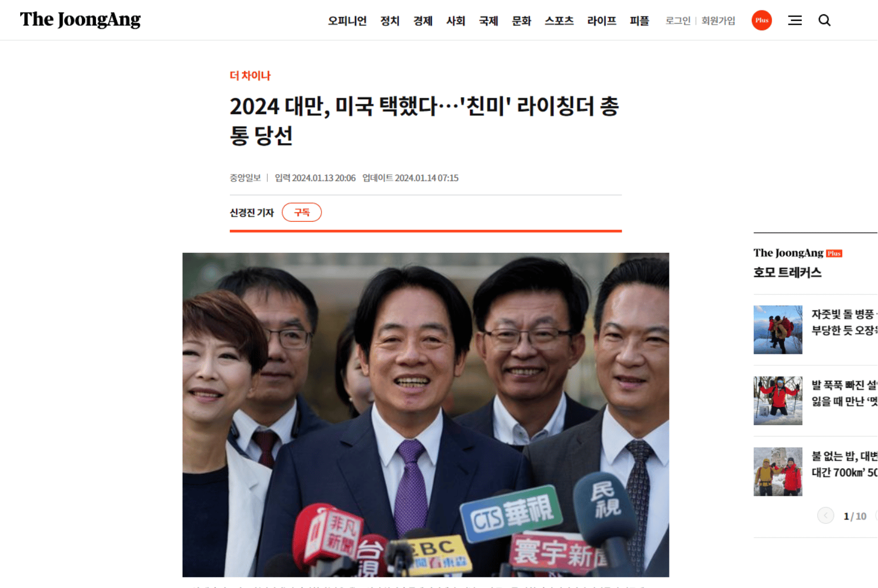Go to the 경제 section
The width and height of the screenshot is (878, 588).
pyautogui.click(x=423, y=21)
